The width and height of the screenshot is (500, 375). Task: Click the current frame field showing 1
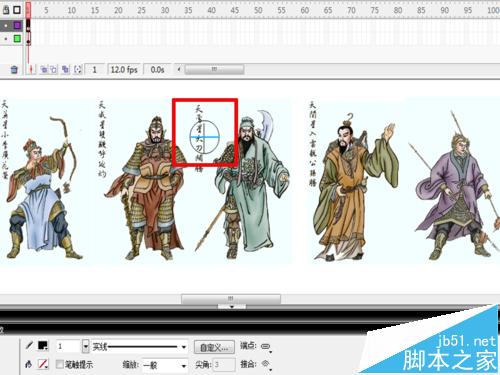(95, 70)
